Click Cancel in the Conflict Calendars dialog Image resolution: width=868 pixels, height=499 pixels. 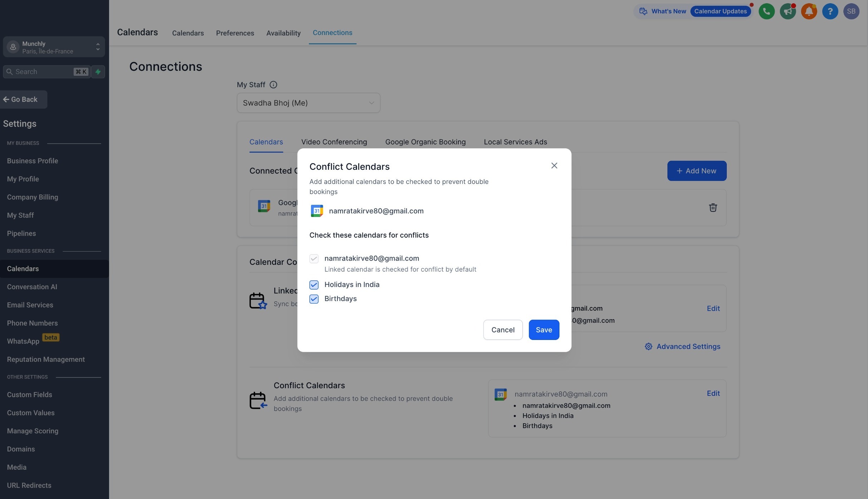(x=503, y=330)
